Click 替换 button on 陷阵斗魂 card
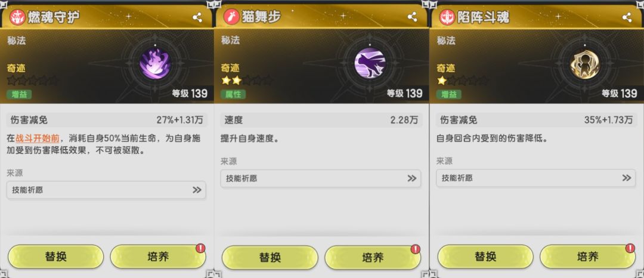644x278 pixels. click(x=485, y=257)
